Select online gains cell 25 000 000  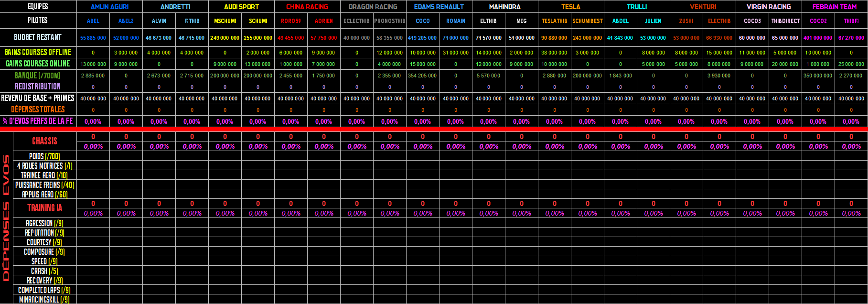click(851, 64)
